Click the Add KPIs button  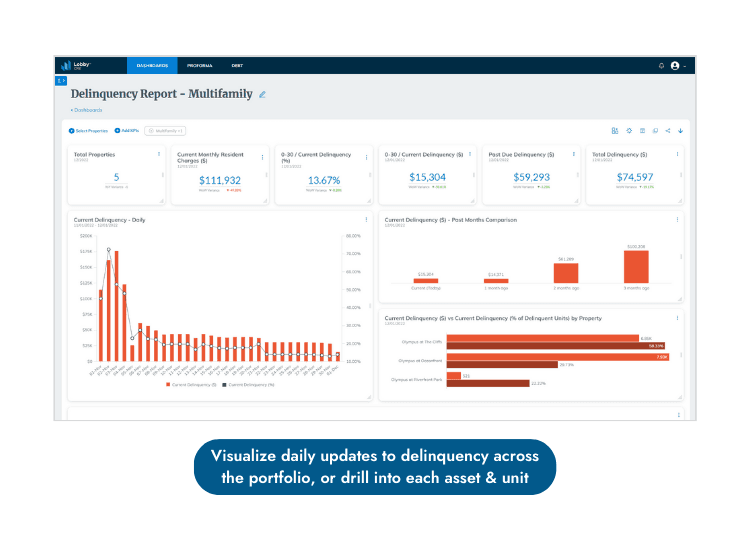(127, 131)
